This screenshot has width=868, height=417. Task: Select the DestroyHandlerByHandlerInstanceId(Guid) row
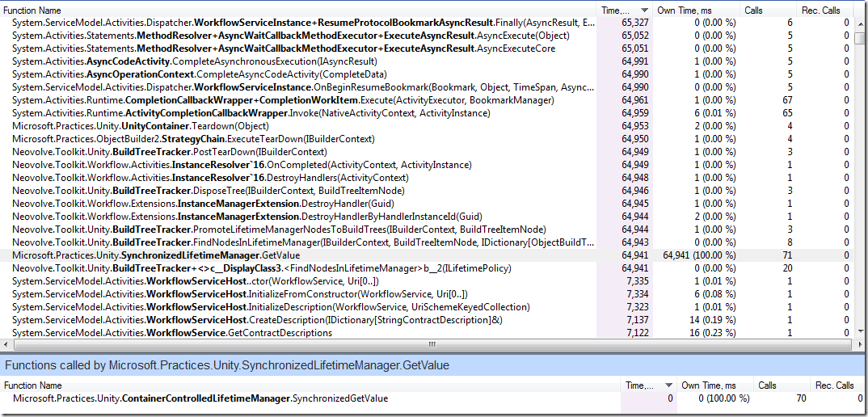(x=426, y=216)
